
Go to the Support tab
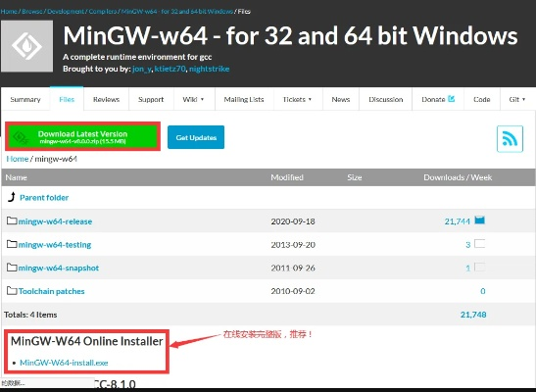[151, 99]
